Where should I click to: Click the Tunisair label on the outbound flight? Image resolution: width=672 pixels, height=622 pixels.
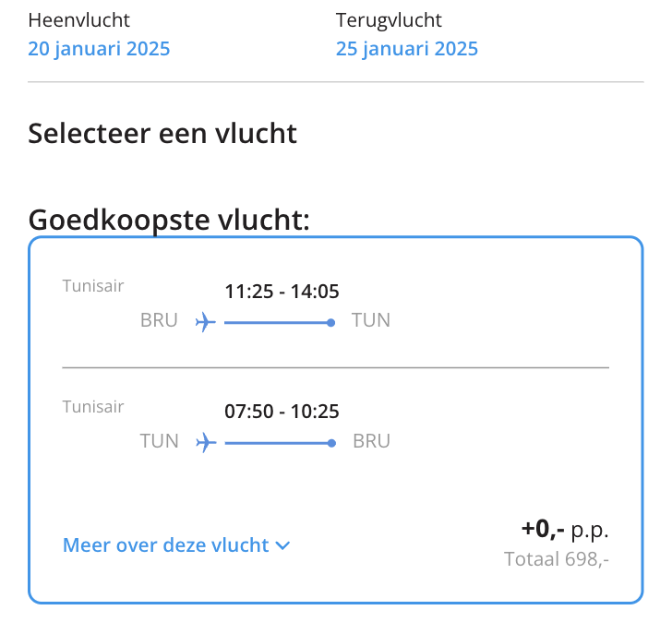pos(93,286)
